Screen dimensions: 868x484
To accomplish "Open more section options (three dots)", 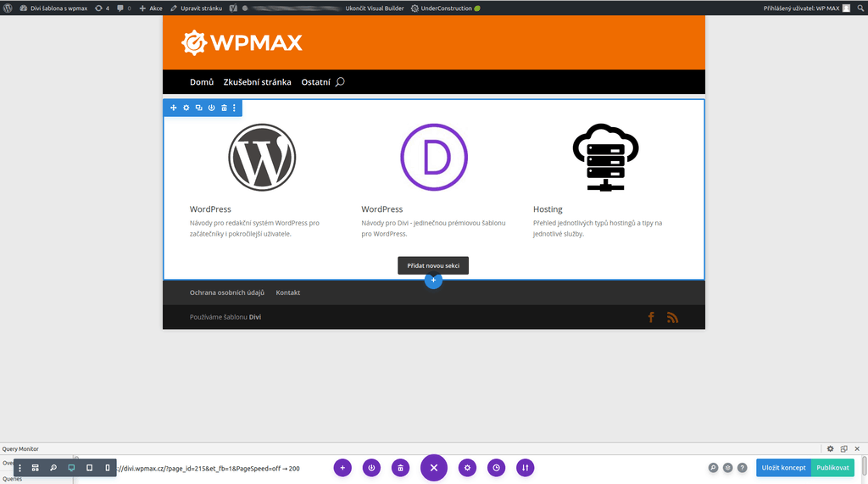I will click(234, 108).
